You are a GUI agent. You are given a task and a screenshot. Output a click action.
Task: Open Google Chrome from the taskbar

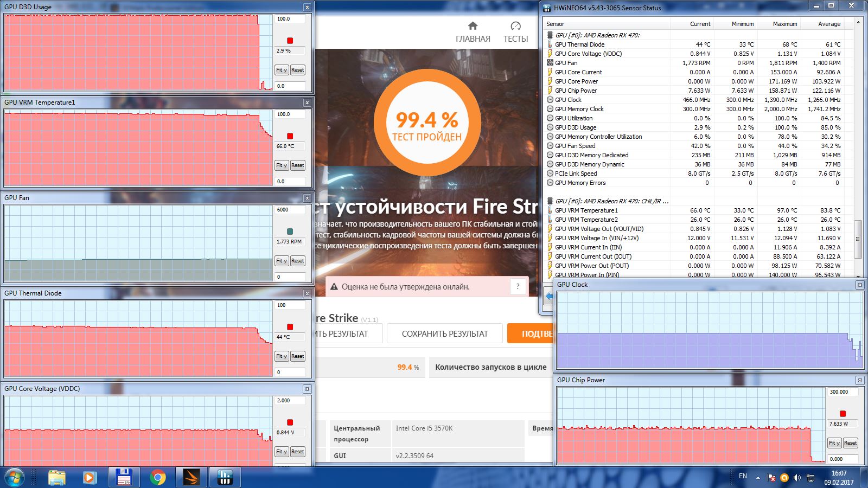pyautogui.click(x=158, y=477)
